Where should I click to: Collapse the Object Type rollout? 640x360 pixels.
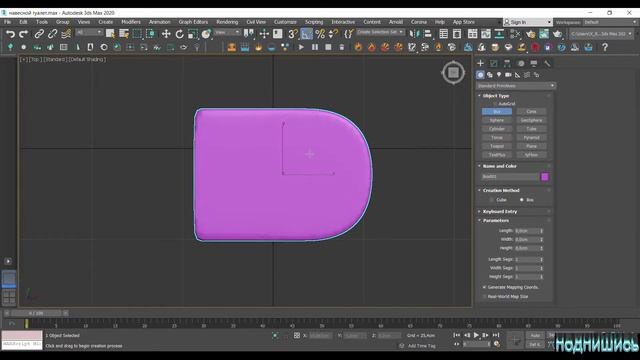point(496,96)
